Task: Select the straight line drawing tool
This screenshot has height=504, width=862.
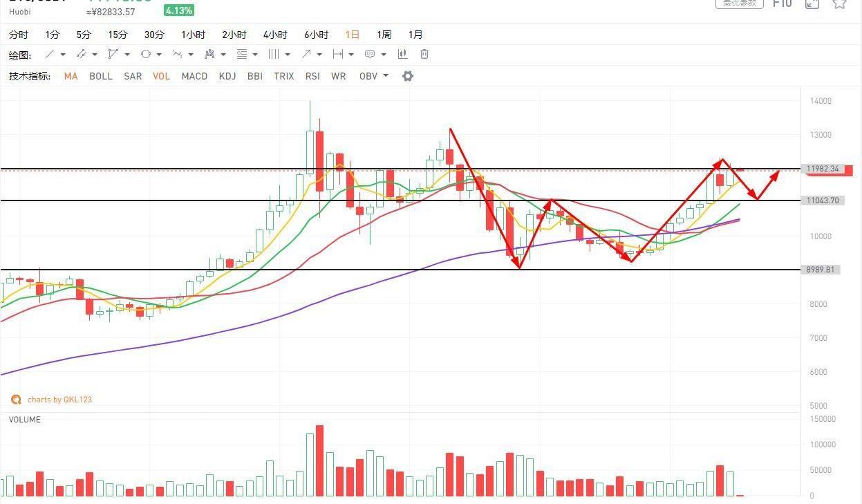Action: pos(50,54)
